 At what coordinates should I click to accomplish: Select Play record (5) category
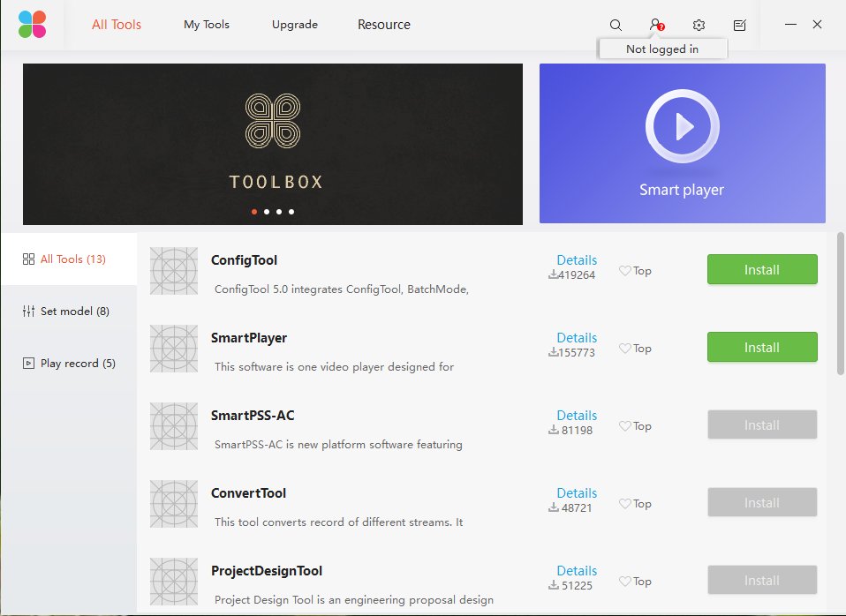pos(69,363)
